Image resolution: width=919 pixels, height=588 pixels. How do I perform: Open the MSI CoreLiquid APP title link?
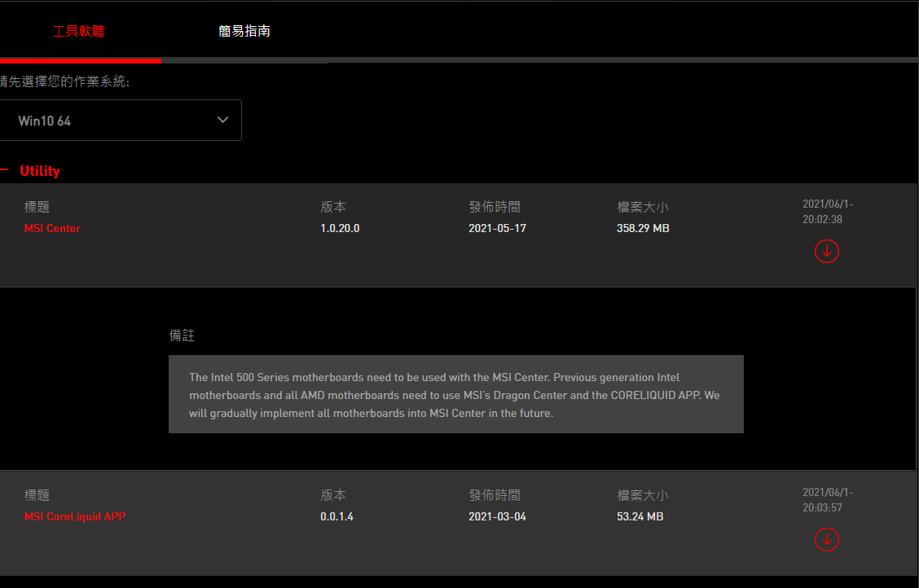[74, 516]
